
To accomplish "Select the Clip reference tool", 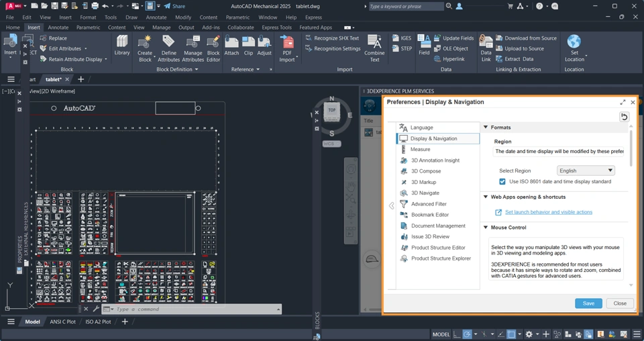I will (x=248, y=46).
